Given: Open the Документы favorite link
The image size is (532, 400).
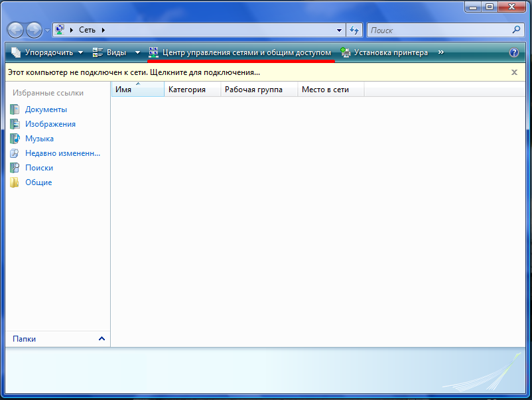Looking at the screenshot, I should coord(46,109).
